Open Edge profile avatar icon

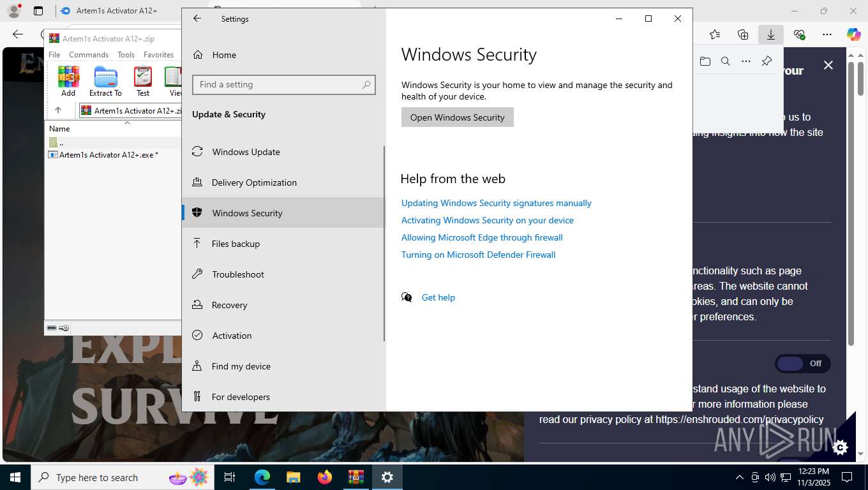click(14, 11)
